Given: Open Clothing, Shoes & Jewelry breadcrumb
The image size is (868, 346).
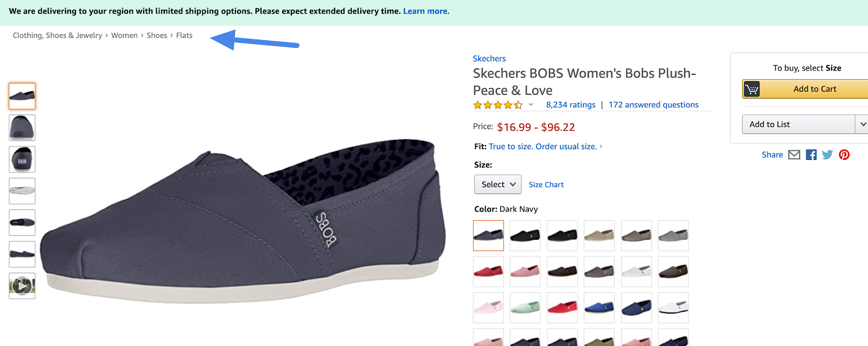Looking at the screenshot, I should point(57,35).
